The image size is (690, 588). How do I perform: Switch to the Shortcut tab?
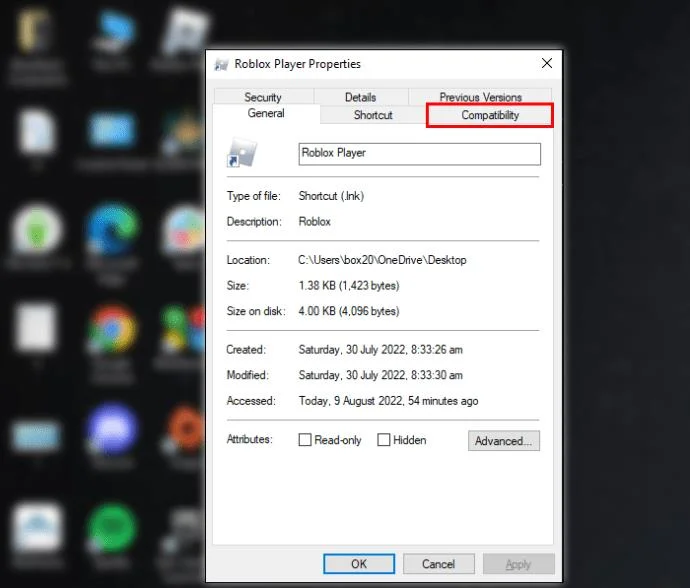[x=373, y=115]
